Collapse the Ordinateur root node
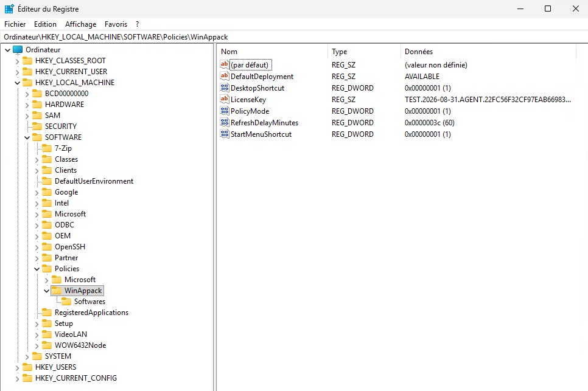Viewport: 588px width, 391px height. [7, 50]
